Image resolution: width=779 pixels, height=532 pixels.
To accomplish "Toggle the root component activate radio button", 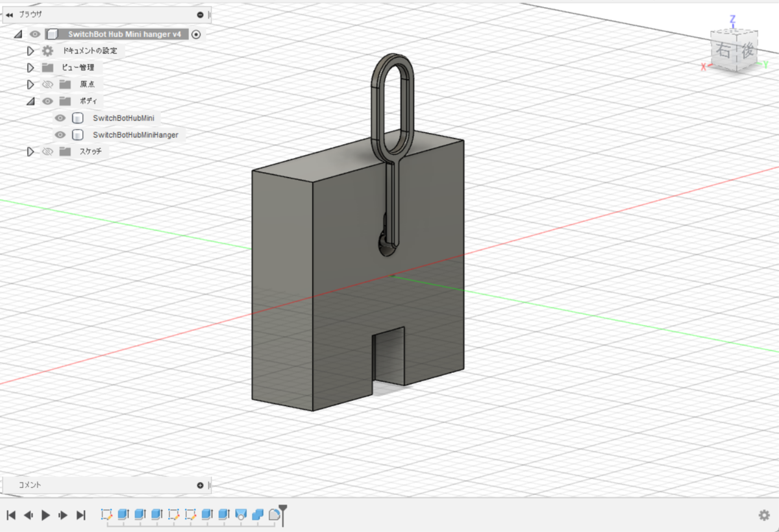I will pos(196,34).
